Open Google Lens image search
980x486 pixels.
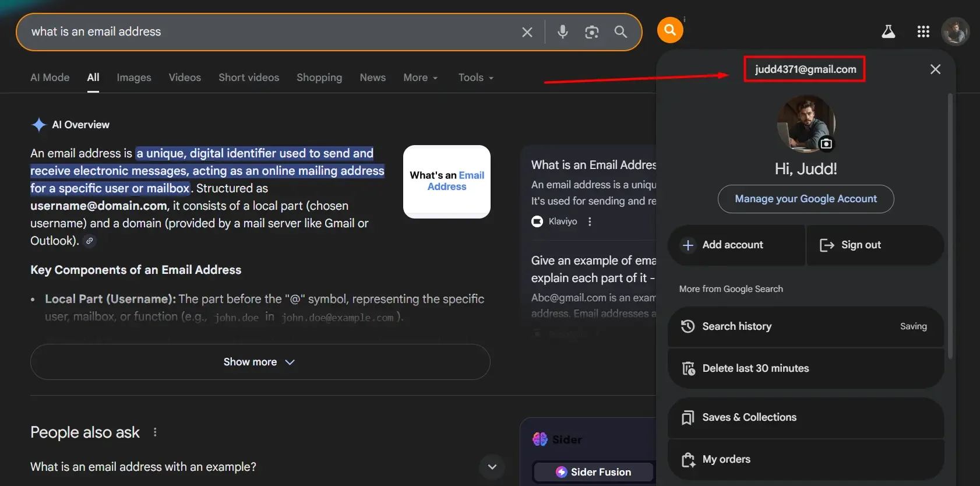[591, 32]
